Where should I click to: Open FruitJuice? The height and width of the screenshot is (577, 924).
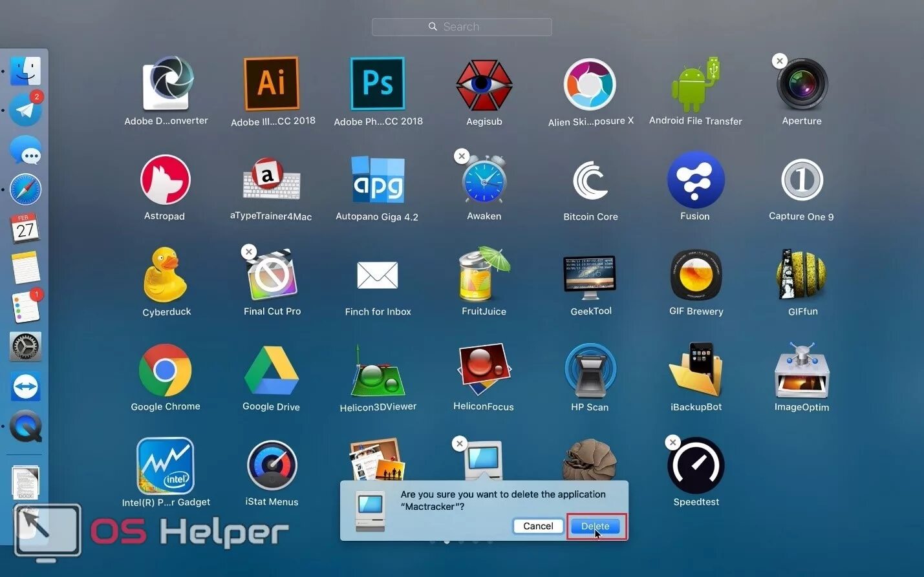(x=484, y=274)
